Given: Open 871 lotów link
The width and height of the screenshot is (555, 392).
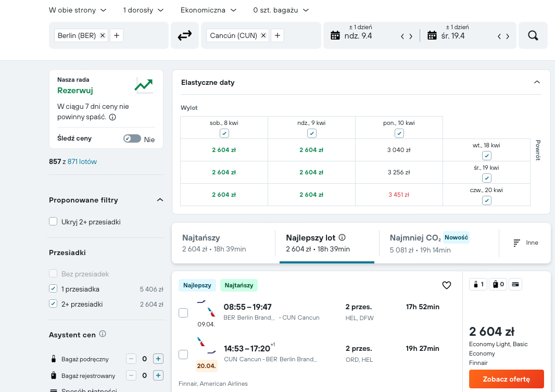Looking at the screenshot, I should [82, 162].
